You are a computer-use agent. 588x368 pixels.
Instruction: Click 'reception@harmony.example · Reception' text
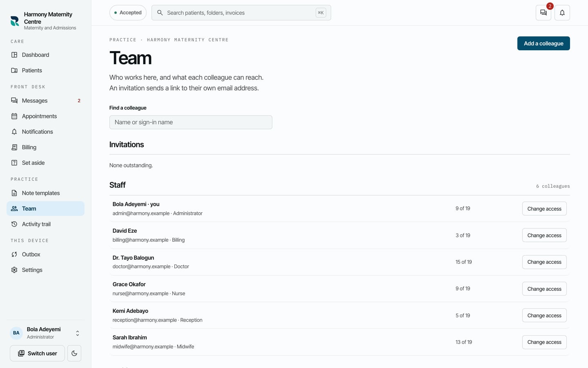pos(157,320)
